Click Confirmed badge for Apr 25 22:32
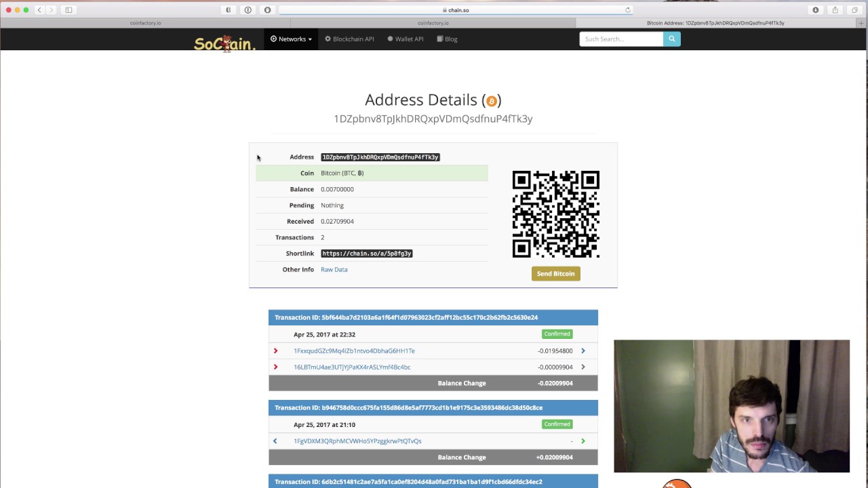The height and width of the screenshot is (488, 868). (557, 334)
